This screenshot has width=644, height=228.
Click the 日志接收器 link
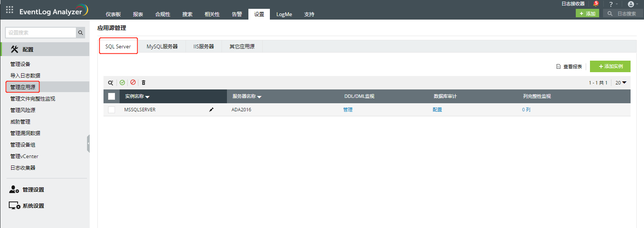tap(573, 4)
